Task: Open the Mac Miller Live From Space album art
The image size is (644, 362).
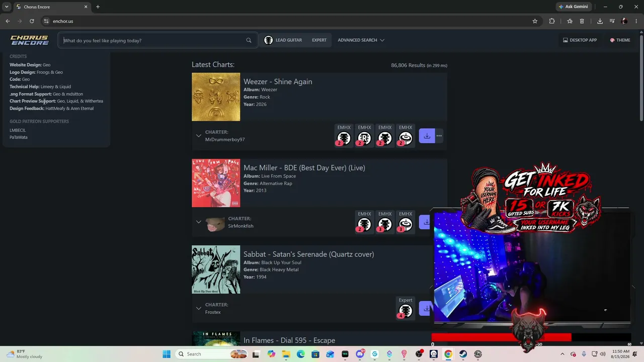Action: click(x=216, y=183)
